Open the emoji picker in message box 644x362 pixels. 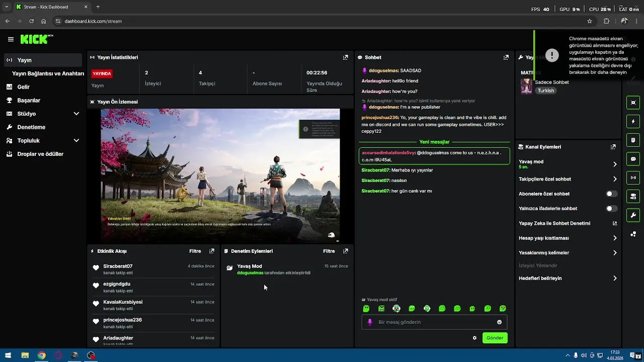pyautogui.click(x=499, y=322)
